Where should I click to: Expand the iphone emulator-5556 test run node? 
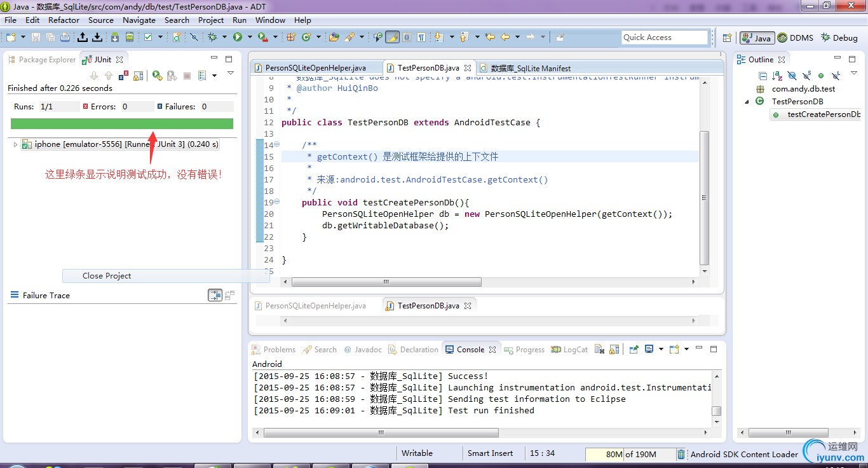(x=16, y=145)
